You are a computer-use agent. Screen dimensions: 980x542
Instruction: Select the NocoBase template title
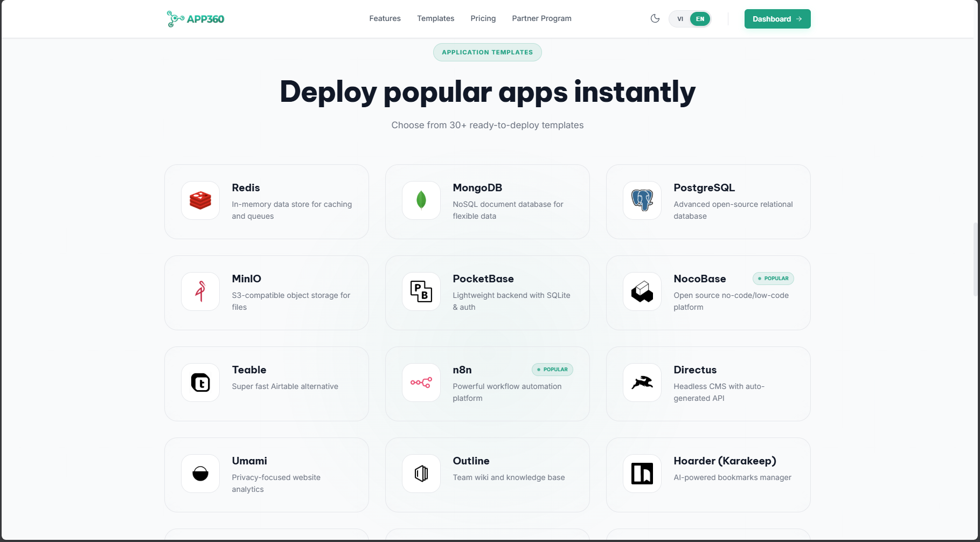pos(700,279)
